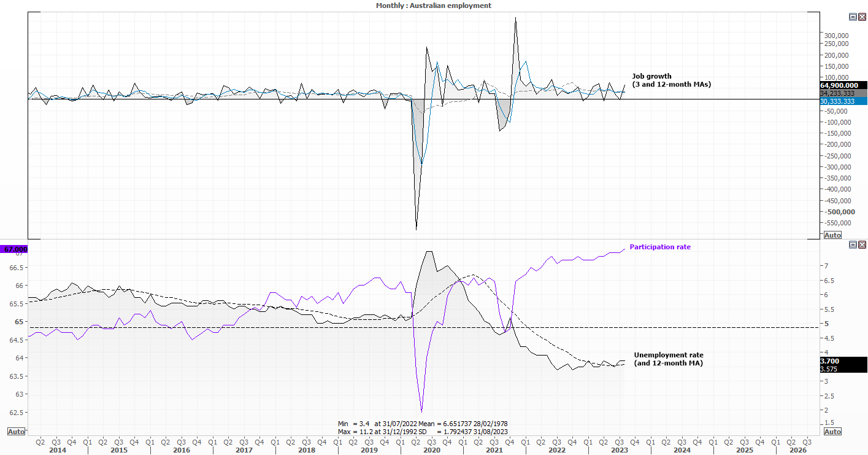
Task: Select the 2025 year label on time axis
Action: [x=745, y=450]
